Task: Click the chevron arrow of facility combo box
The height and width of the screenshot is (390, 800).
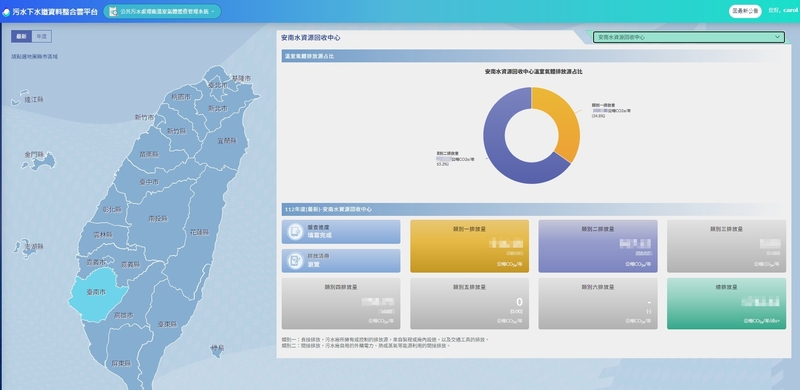Action: pos(778,37)
